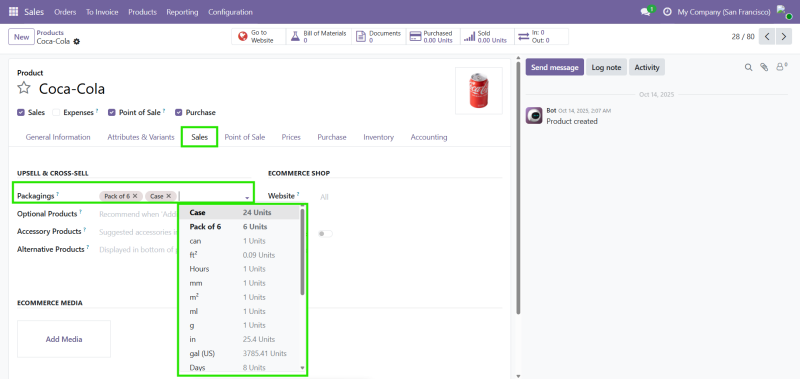Choose mm option in list

pyautogui.click(x=239, y=283)
